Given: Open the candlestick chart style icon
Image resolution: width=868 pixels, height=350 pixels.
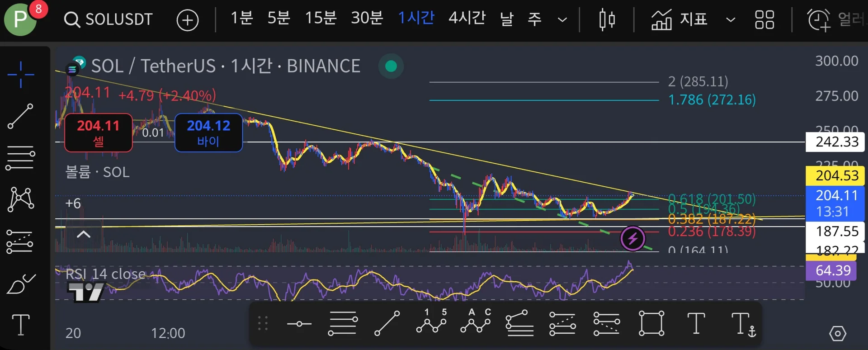Looking at the screenshot, I should coord(607,19).
